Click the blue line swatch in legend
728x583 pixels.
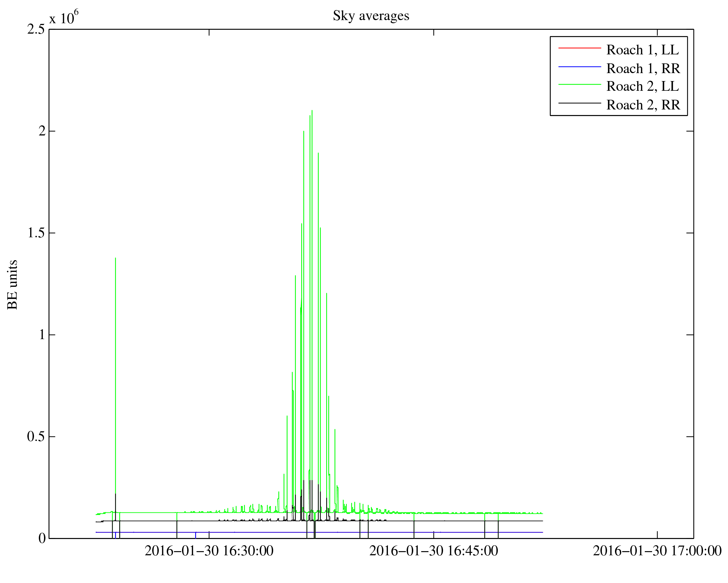point(579,67)
